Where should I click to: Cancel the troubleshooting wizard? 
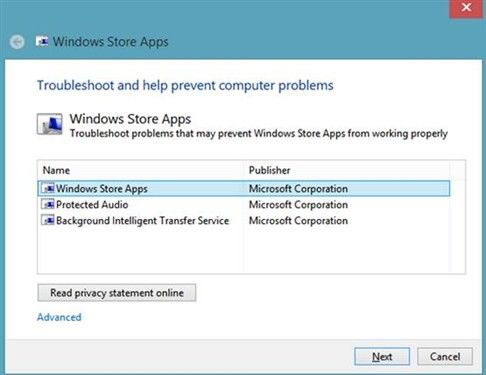click(445, 357)
